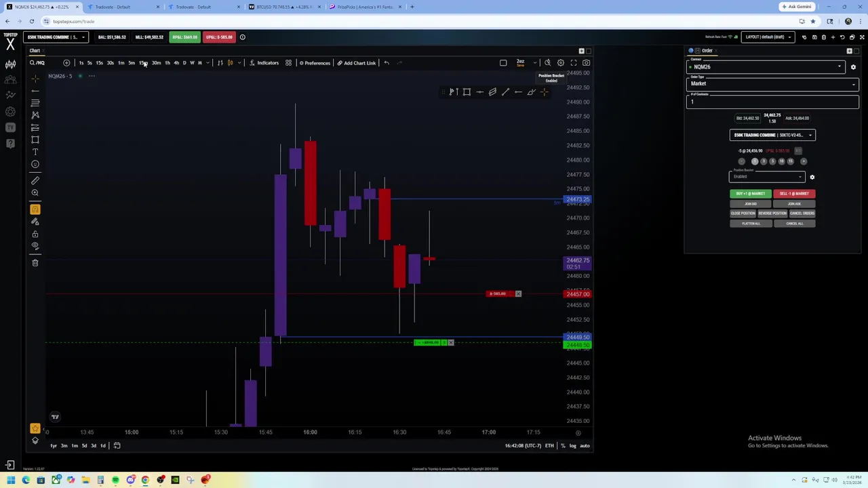The height and width of the screenshot is (488, 868).
Task: Select the 1m chart timeframe
Action: [121, 63]
